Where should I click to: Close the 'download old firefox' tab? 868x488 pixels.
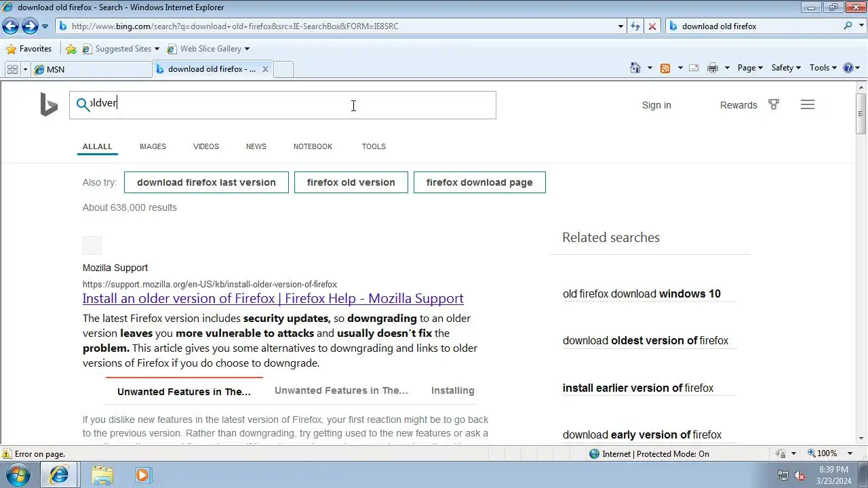265,69
